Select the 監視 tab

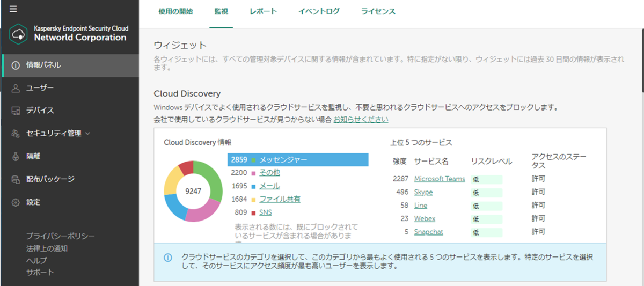221,11
